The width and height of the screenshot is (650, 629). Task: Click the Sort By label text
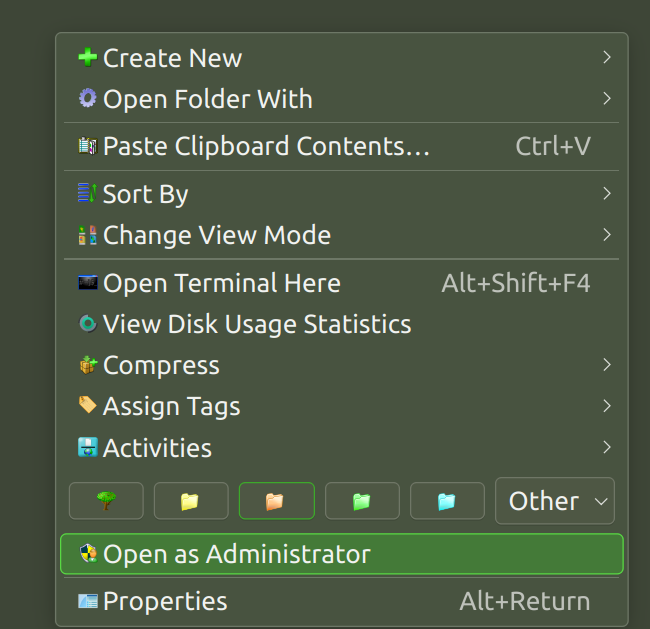(x=146, y=194)
